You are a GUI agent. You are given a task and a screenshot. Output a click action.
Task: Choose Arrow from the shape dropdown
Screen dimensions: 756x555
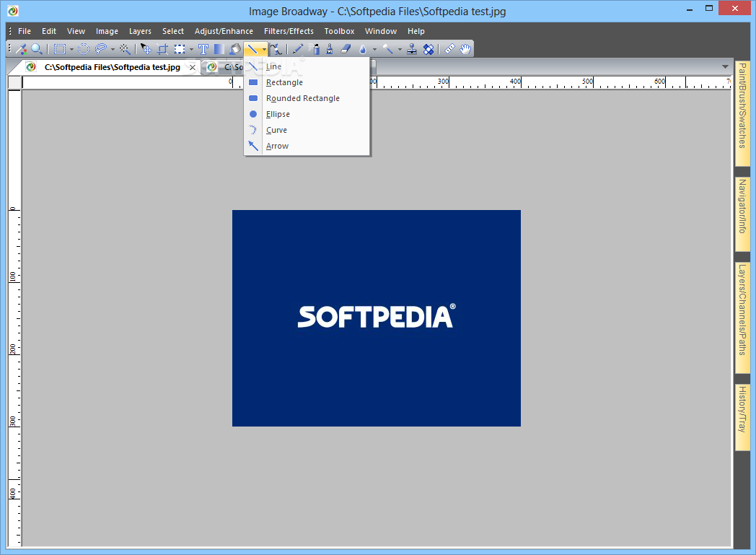click(307, 146)
